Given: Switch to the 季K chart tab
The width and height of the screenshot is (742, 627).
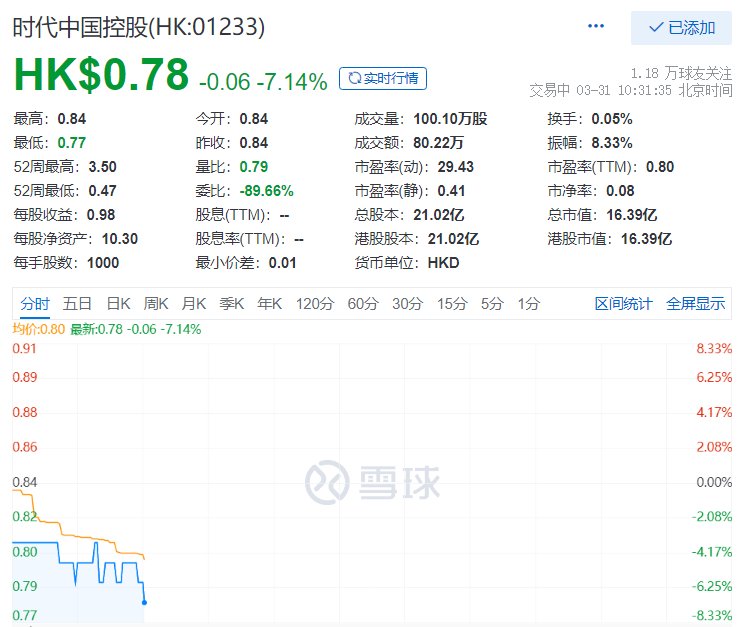Looking at the screenshot, I should coord(232,303).
